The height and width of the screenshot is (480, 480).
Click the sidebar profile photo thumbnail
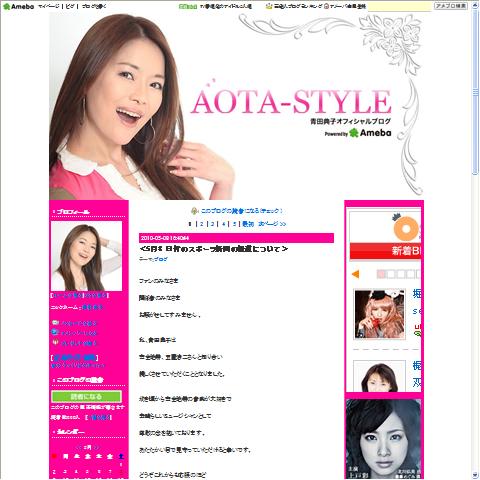pos(87,256)
